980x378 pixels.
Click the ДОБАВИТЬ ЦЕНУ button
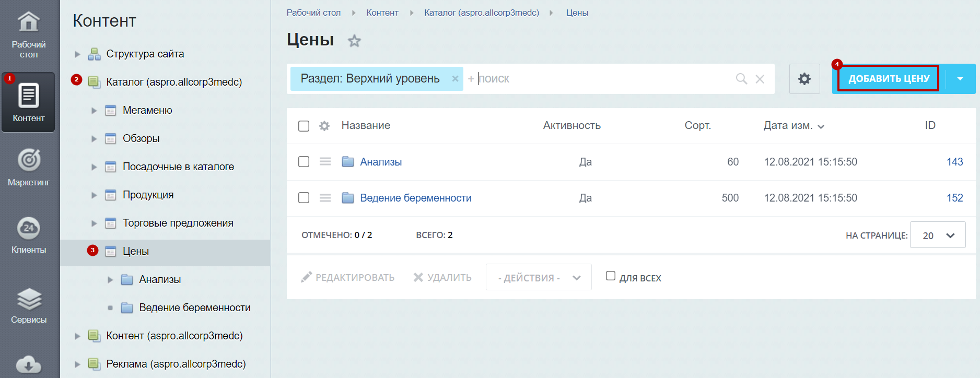(889, 79)
